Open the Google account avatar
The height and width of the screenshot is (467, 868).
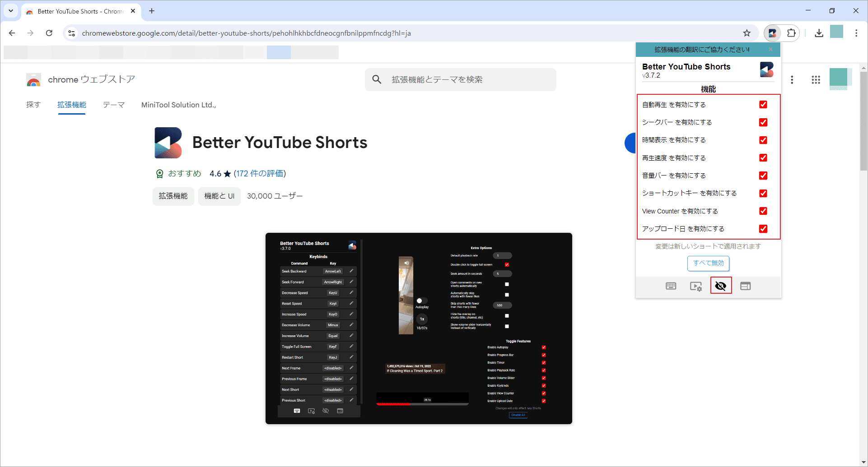click(840, 78)
